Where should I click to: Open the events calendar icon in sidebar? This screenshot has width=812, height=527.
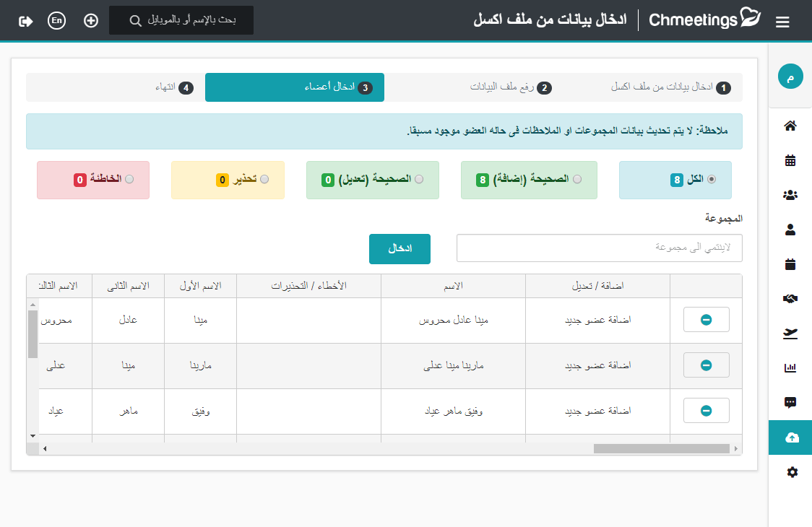(790, 264)
